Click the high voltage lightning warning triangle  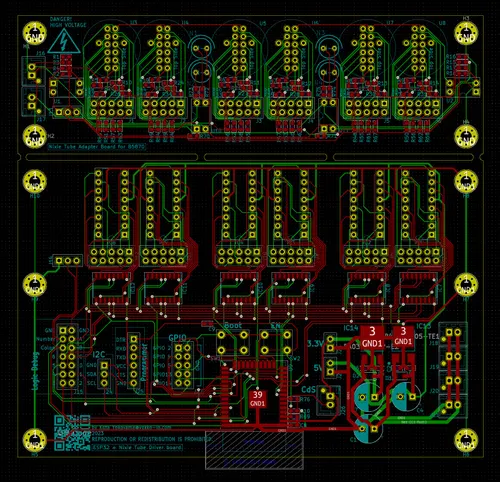64,41
